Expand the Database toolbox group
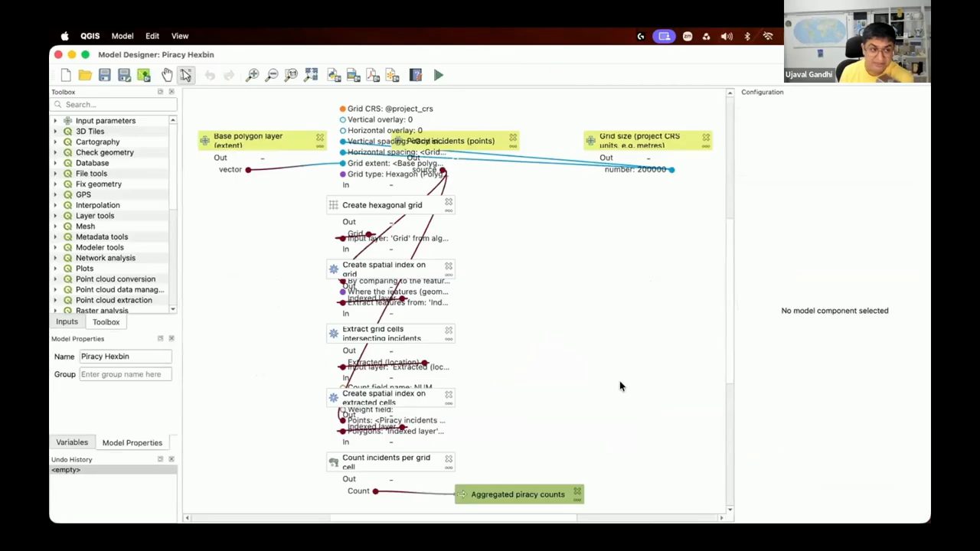 pyautogui.click(x=55, y=163)
